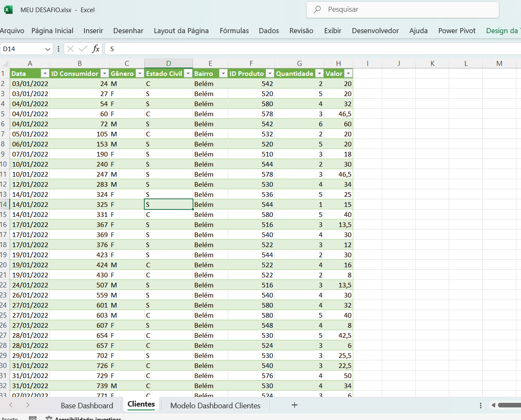Open the Arquivo menu
521x420 pixels.
(x=12, y=31)
